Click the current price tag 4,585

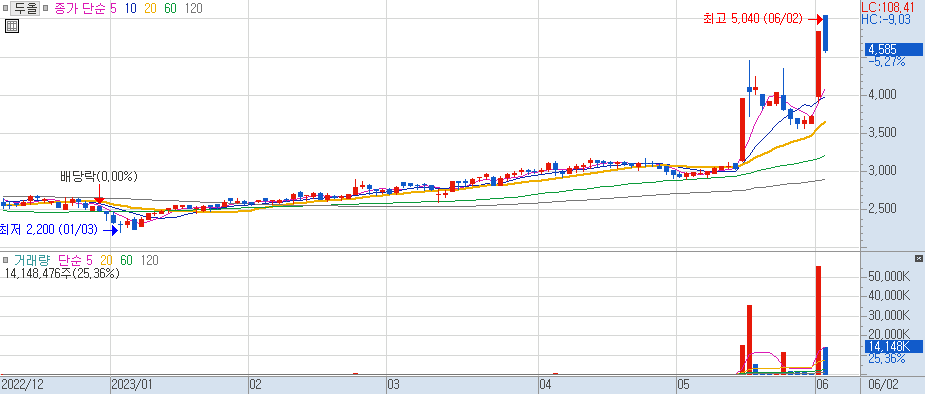(x=893, y=50)
